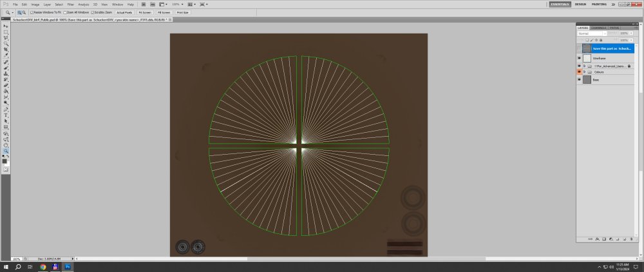Hide the Wireframe layer
Image resolution: width=644 pixels, height=272 pixels.
tap(580, 58)
